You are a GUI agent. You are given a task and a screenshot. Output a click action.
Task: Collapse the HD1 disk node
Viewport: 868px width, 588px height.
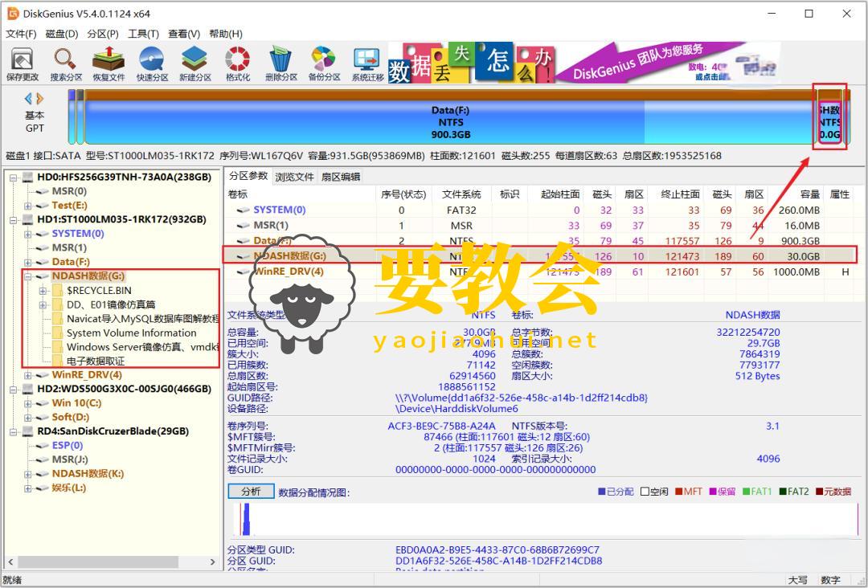(13, 219)
